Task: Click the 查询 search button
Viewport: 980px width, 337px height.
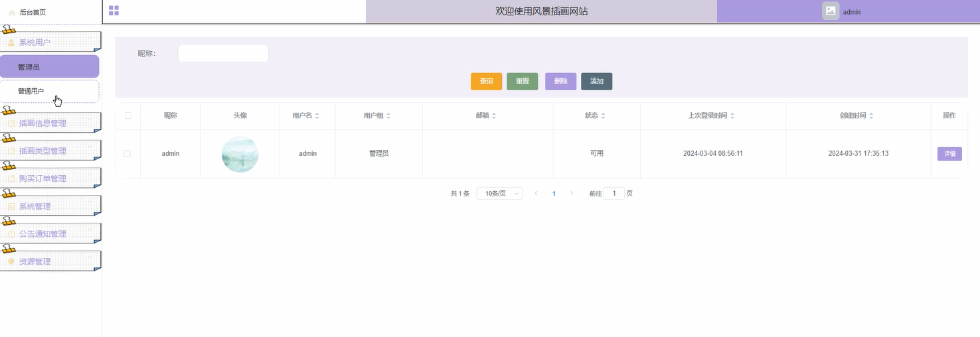Action: click(487, 82)
